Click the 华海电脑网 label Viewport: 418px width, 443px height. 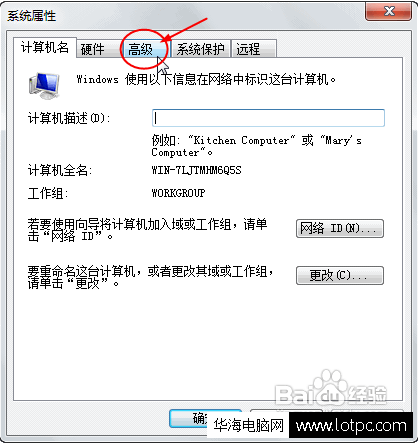(x=248, y=426)
